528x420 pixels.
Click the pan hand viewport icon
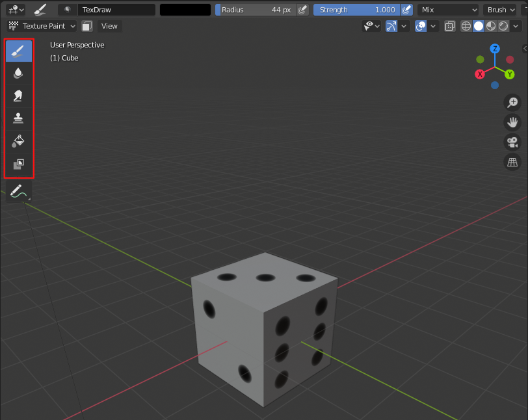click(x=512, y=122)
